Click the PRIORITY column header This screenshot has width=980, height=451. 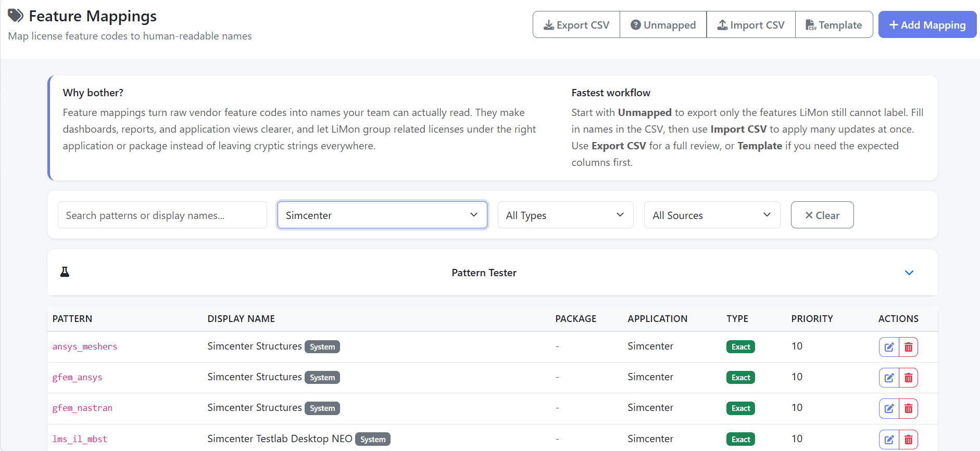(x=812, y=318)
